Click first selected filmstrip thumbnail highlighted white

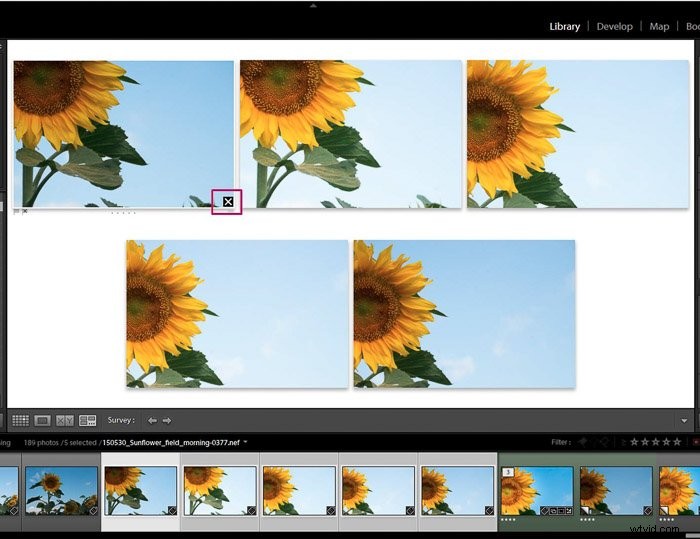coord(141,491)
